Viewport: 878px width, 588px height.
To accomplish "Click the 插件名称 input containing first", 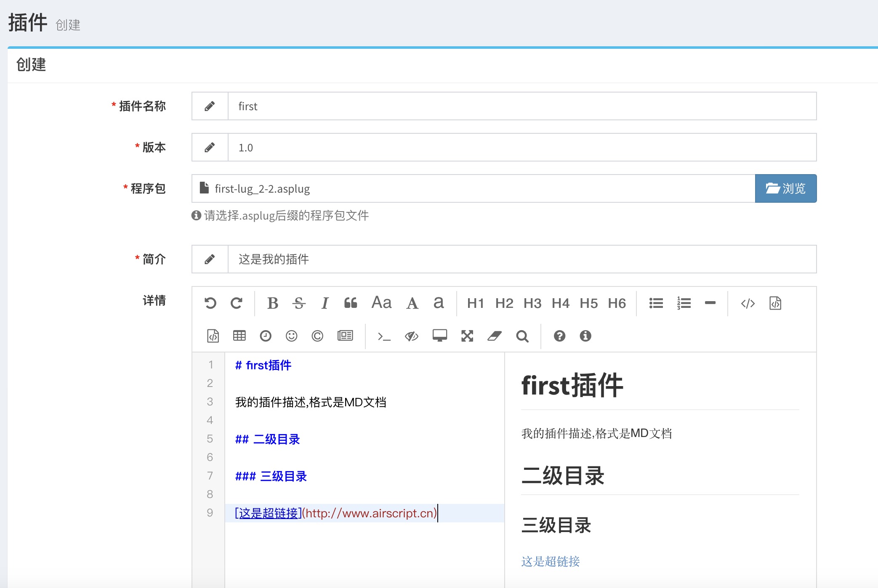I will [522, 106].
